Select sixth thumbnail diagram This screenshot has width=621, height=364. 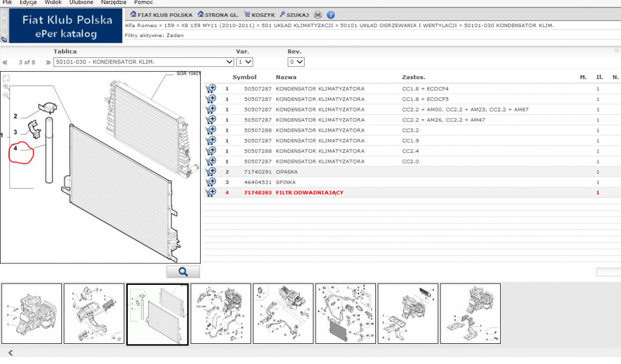345,313
